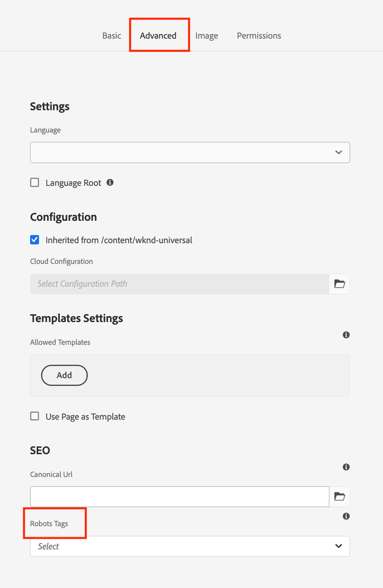Uncheck Inherited from /content/wknd-universal
The width and height of the screenshot is (383, 588).
pyautogui.click(x=35, y=240)
